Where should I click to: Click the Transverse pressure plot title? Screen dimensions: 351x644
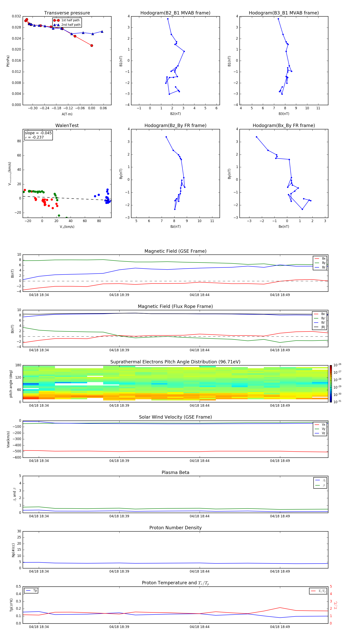67,13
